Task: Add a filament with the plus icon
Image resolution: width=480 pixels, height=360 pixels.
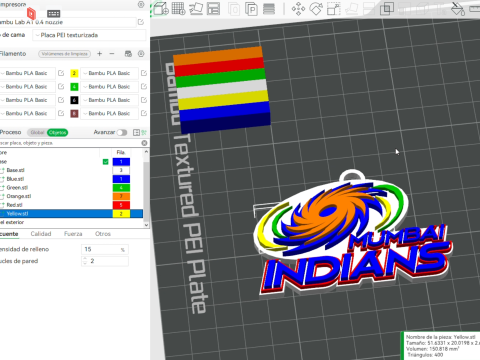Action: (x=99, y=53)
